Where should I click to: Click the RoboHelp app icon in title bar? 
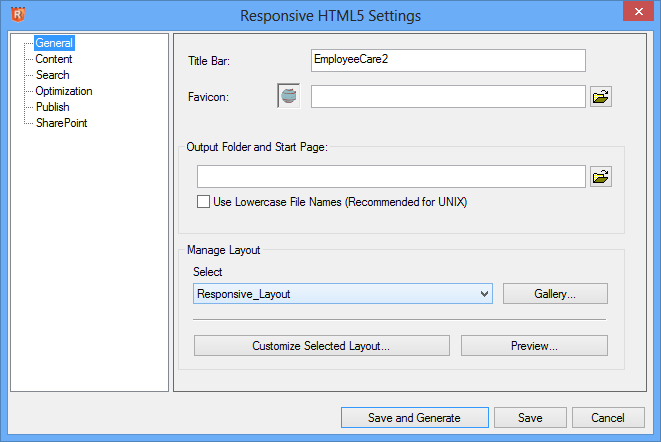coord(16,15)
